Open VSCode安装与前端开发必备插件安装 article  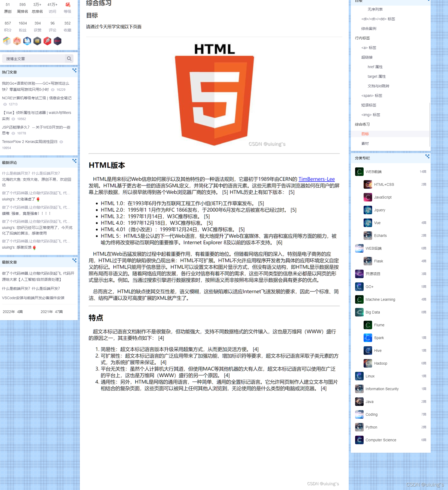[x=33, y=298]
